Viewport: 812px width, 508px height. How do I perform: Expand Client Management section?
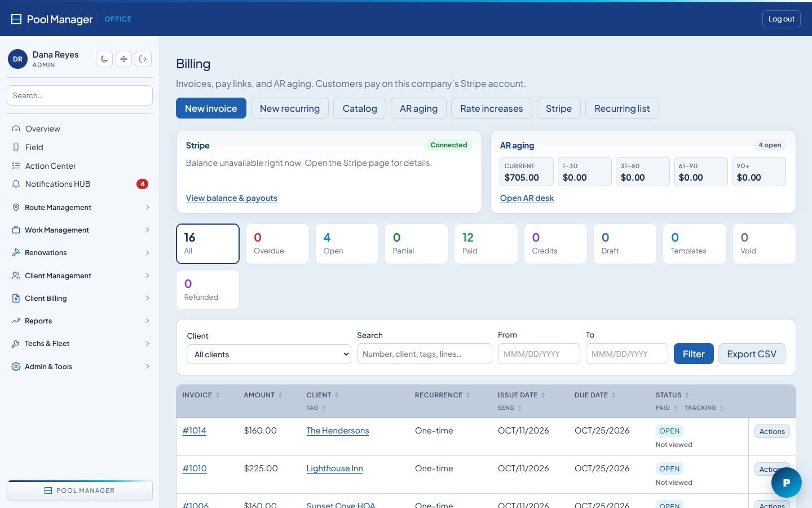pyautogui.click(x=80, y=275)
